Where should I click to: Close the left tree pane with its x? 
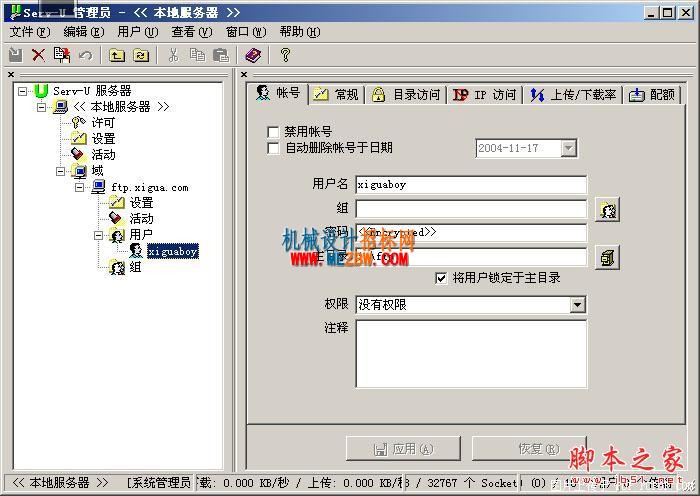click(x=11, y=74)
